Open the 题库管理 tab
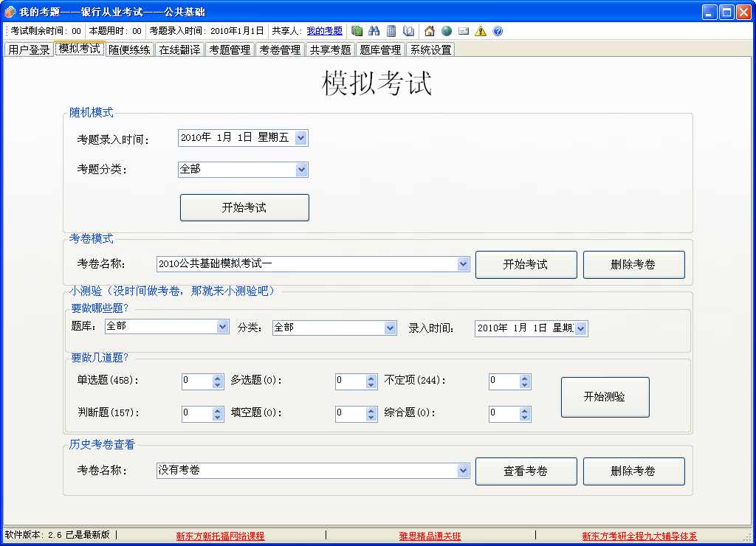Screen dimensions: 756x546 380,49
